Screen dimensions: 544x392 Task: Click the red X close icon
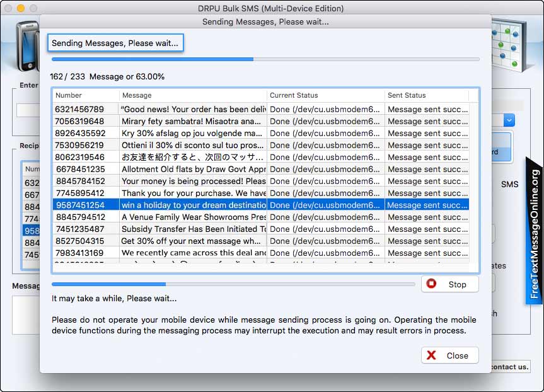[x=431, y=355]
